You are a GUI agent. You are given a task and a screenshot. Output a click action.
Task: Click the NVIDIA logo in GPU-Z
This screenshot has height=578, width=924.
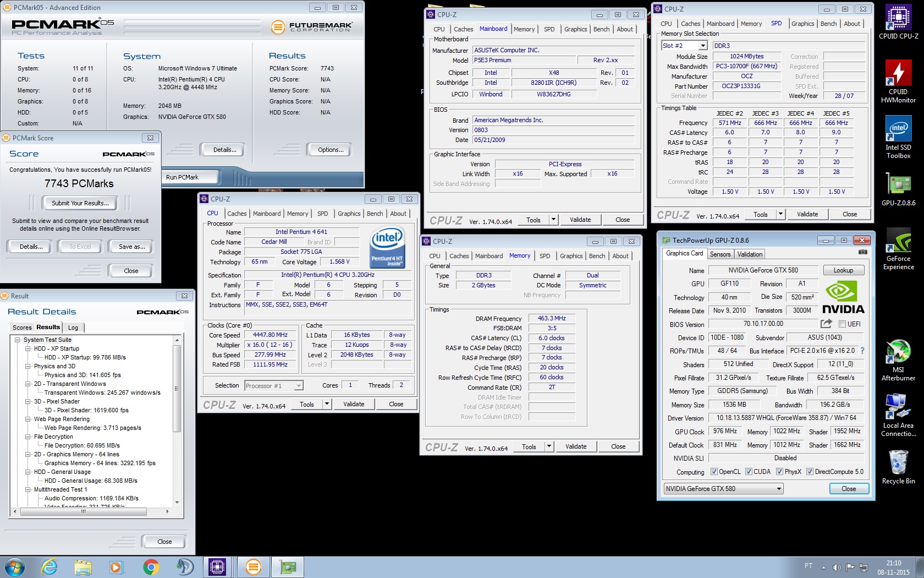coord(843,298)
